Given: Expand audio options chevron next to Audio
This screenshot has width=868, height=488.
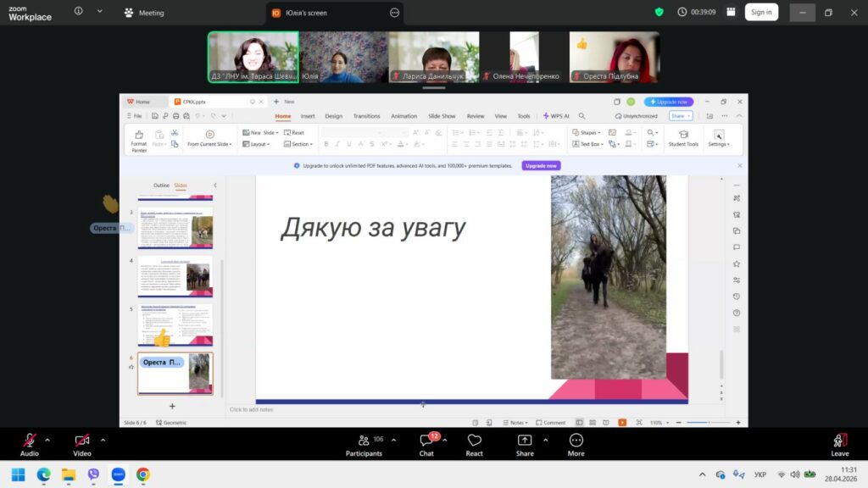Looking at the screenshot, I should point(47,440).
